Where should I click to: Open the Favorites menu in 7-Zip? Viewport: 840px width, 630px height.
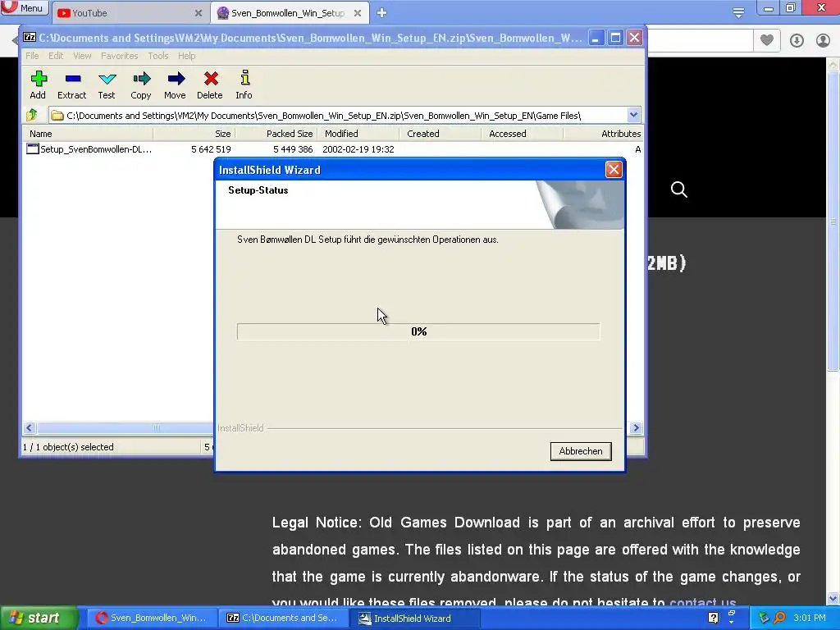(120, 56)
